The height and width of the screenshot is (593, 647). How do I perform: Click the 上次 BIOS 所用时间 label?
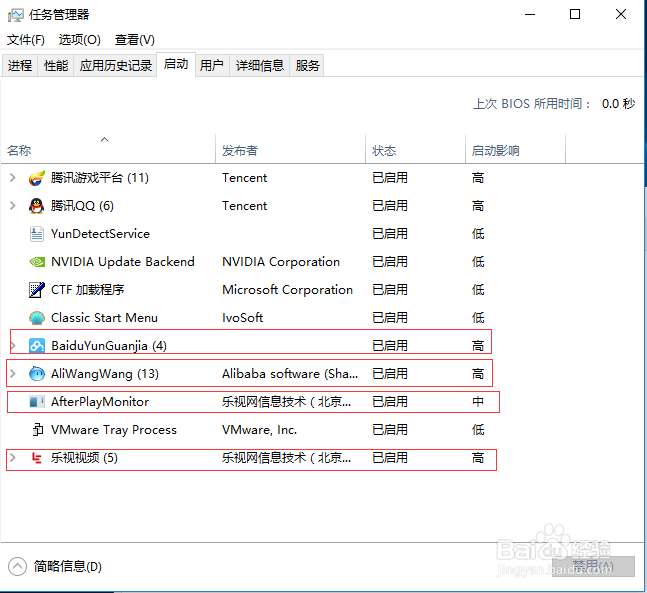pyautogui.click(x=532, y=104)
